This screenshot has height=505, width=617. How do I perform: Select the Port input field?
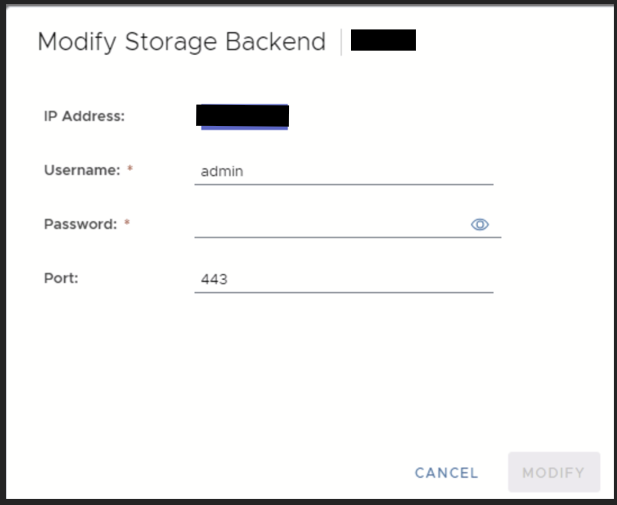tap(344, 279)
